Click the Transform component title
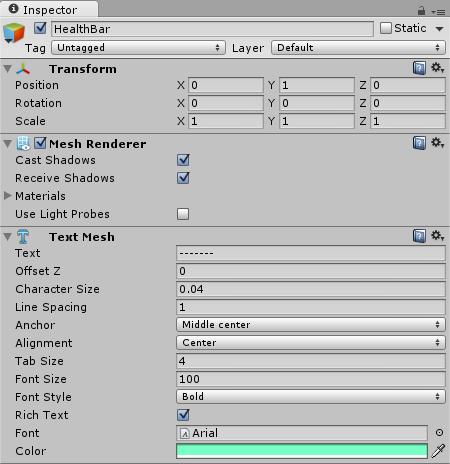This screenshot has width=450, height=464. 83,69
